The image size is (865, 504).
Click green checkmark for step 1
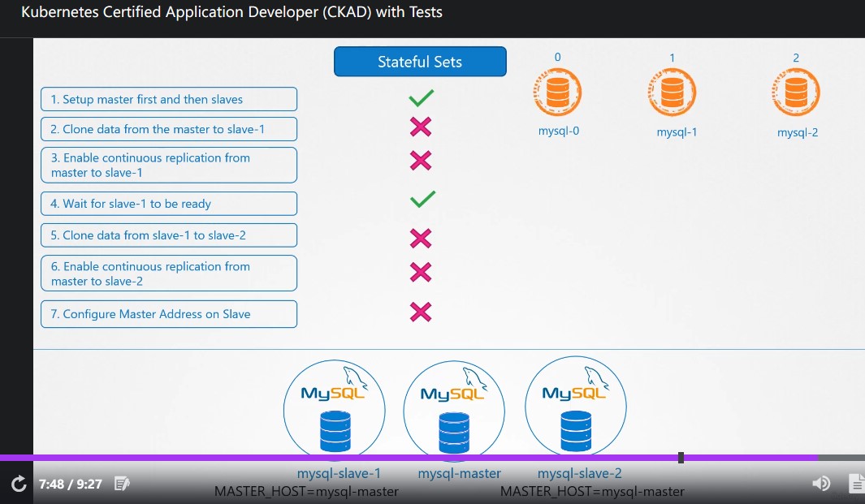pos(422,98)
